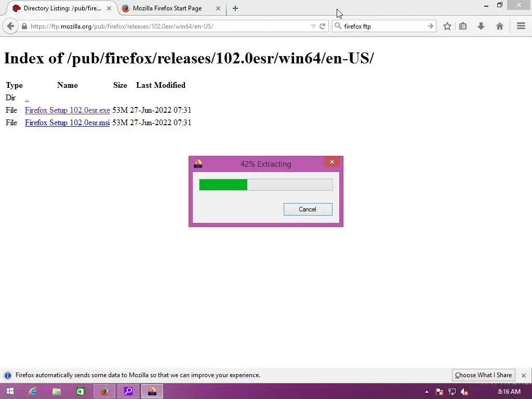Click the installer icon in the dialog title
The image size is (532, 399).
198,164
